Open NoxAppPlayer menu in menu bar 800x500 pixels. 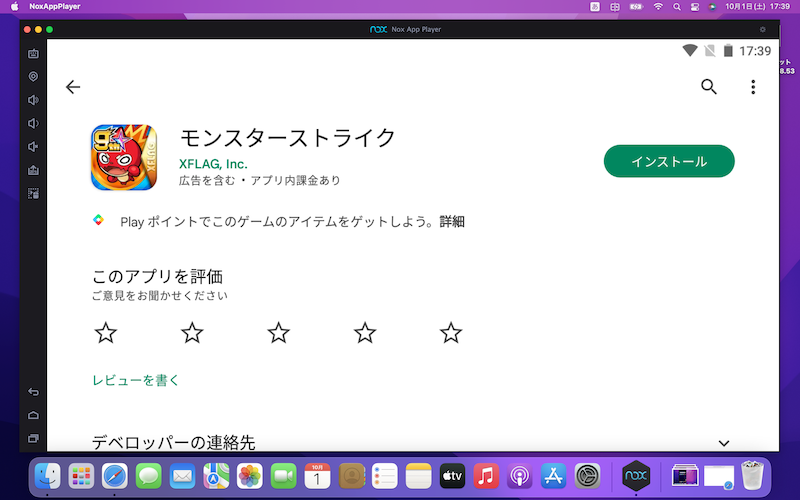click(55, 6)
